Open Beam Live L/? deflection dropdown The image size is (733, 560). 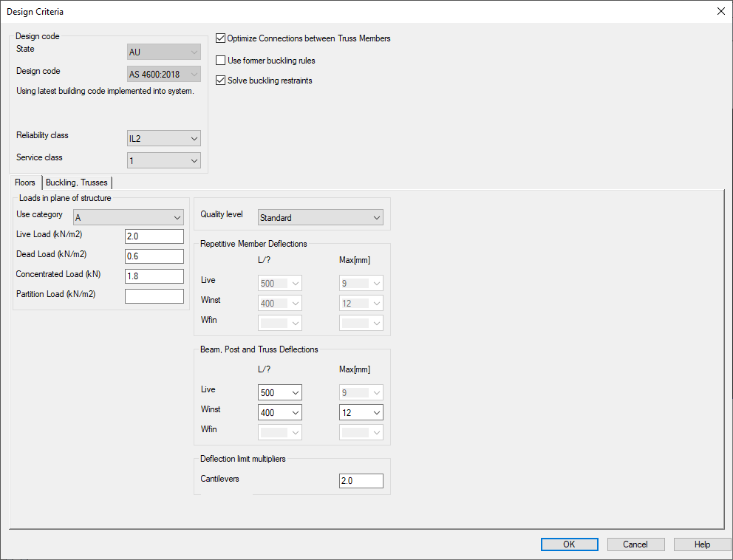coord(279,393)
